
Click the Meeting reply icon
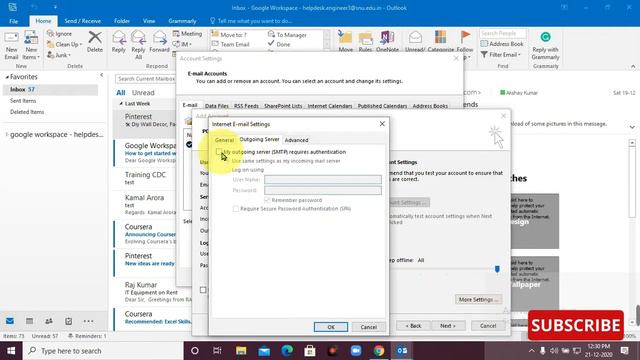(x=176, y=33)
